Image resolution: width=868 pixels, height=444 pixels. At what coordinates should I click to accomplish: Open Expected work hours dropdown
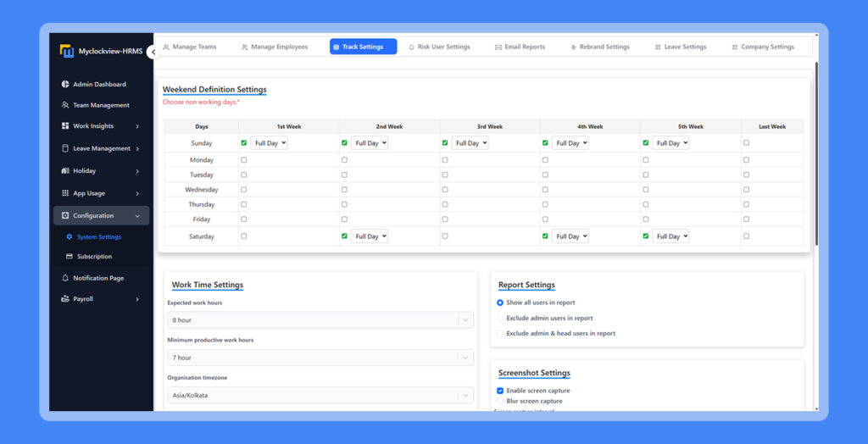click(320, 320)
